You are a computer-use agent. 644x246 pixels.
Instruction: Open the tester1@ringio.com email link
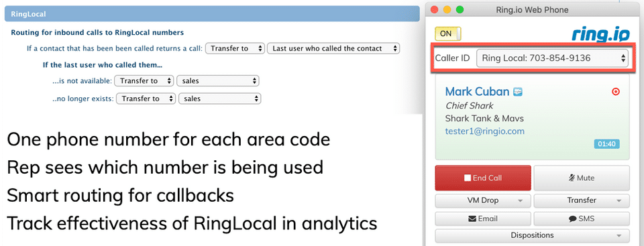484,131
